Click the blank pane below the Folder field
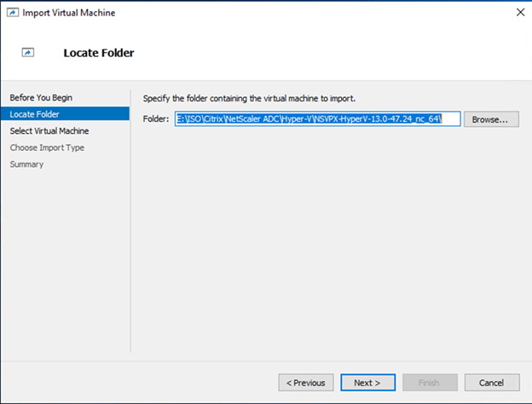Screen dimensions: 532x404 [331, 238]
